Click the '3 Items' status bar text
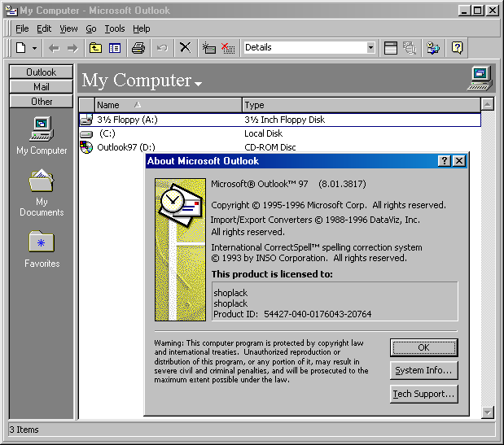Image resolution: width=504 pixels, height=445 pixels. coord(24,430)
